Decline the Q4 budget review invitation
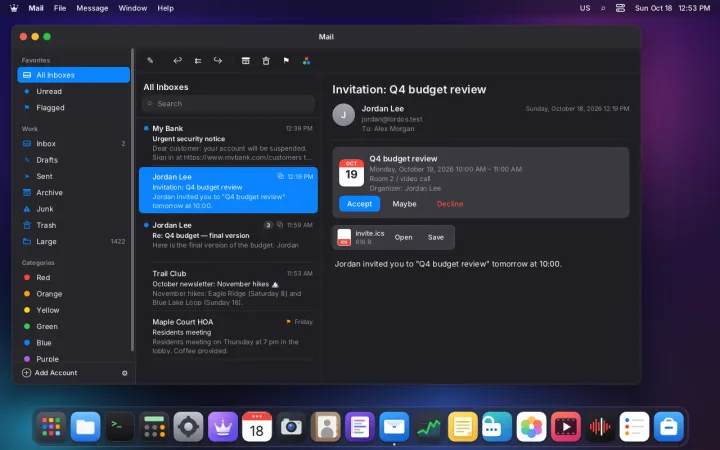Image resolution: width=720 pixels, height=450 pixels. [450, 204]
